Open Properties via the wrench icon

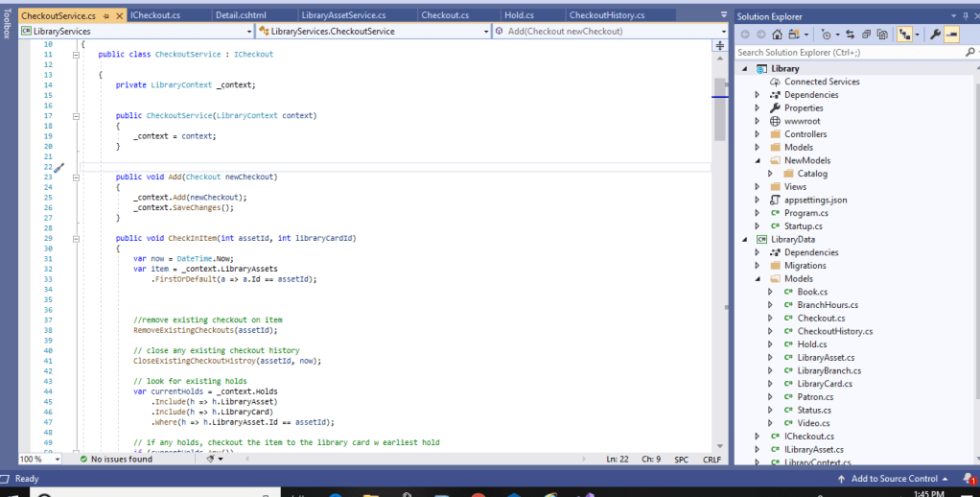(935, 35)
